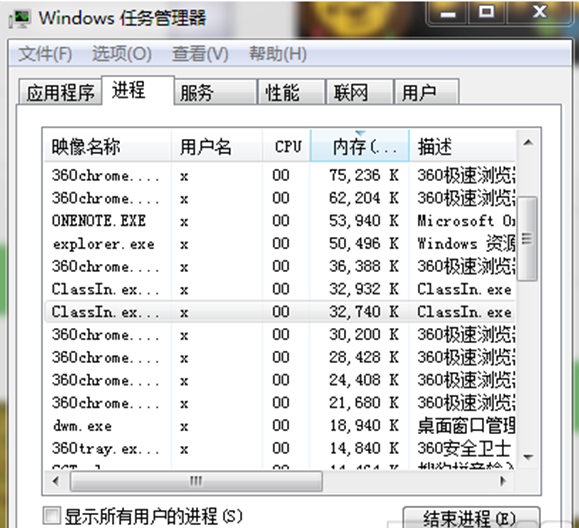Switch to the 性能 tab

291,92
